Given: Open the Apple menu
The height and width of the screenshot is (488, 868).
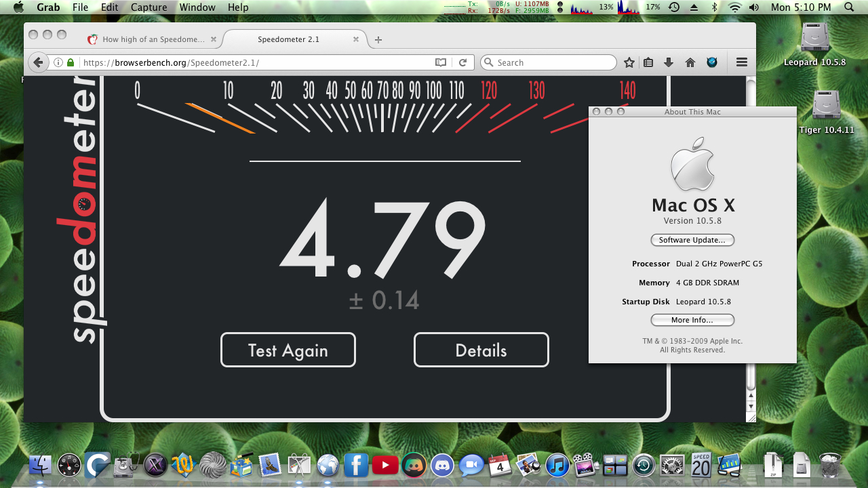Looking at the screenshot, I should click(18, 7).
